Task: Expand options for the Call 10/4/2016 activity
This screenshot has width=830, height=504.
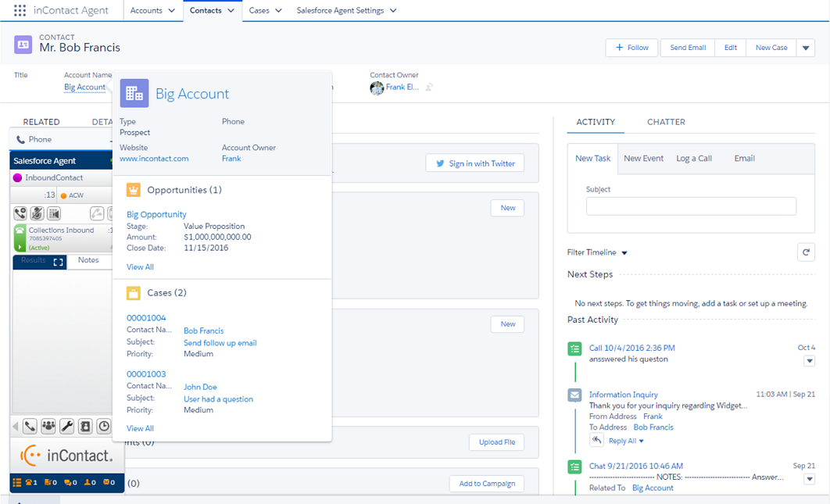Action: tap(809, 360)
